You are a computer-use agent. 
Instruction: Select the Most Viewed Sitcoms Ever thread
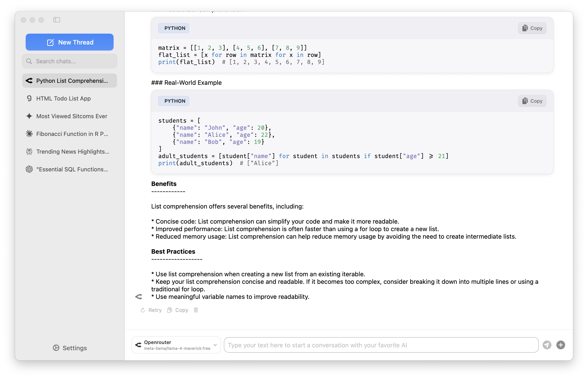[72, 116]
